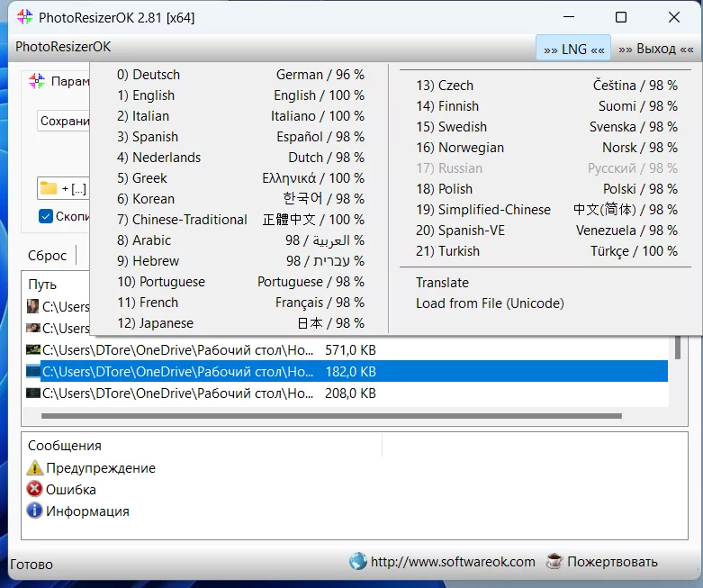Click the Информация message row
703x588 pixels.
coord(78,511)
